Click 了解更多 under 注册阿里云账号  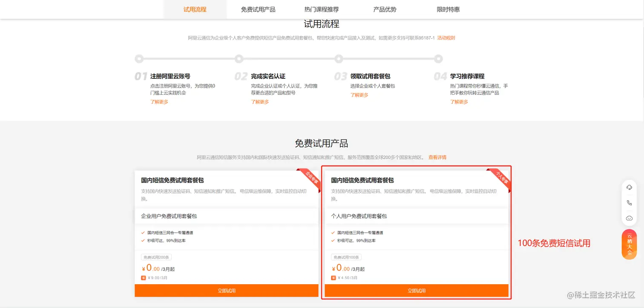(x=159, y=102)
